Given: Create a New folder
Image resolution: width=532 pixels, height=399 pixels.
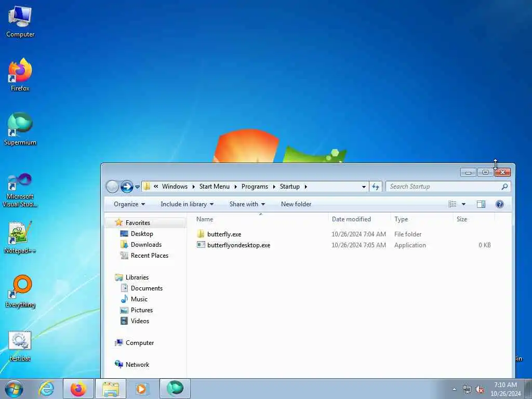Looking at the screenshot, I should 296,204.
